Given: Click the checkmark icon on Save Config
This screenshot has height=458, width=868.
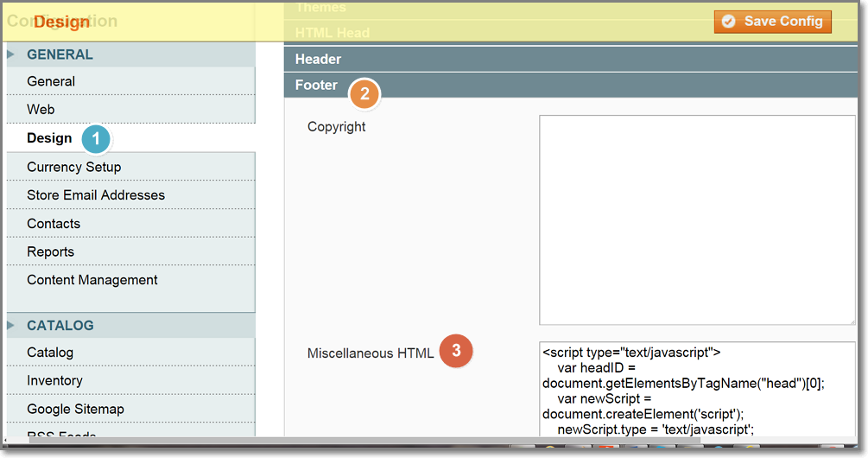Looking at the screenshot, I should click(x=729, y=21).
